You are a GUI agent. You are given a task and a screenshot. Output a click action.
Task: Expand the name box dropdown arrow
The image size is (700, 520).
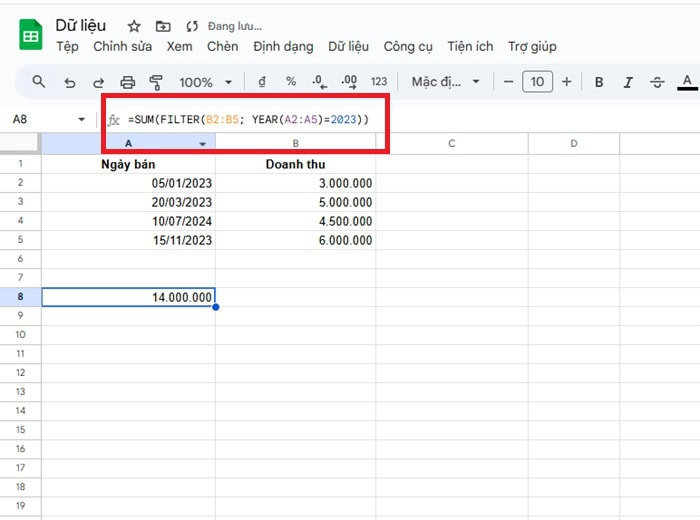81,120
